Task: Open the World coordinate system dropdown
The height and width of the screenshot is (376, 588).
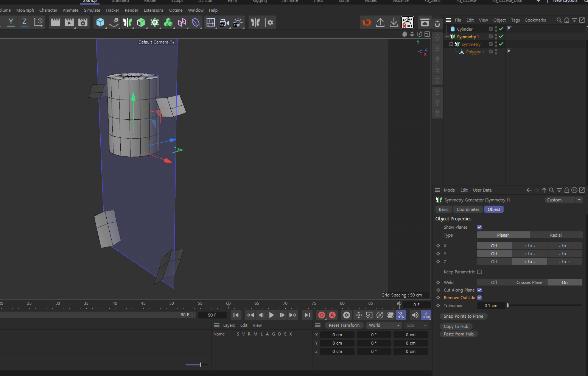Action: [x=384, y=325]
